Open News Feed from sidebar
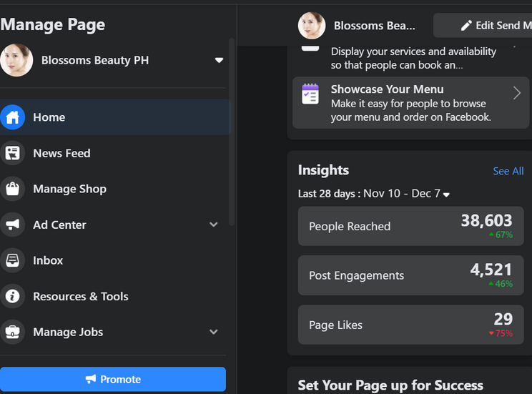Screen dimensions: 532x394 [115, 153]
